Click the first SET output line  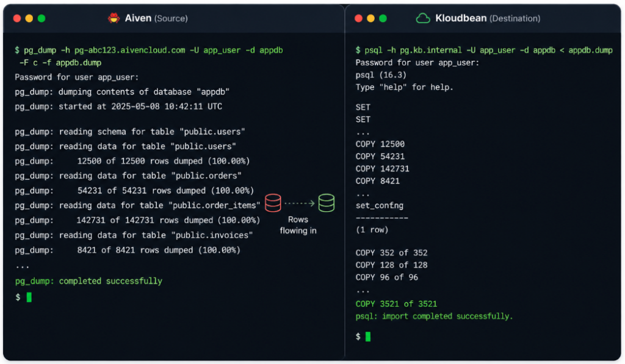[x=363, y=107]
